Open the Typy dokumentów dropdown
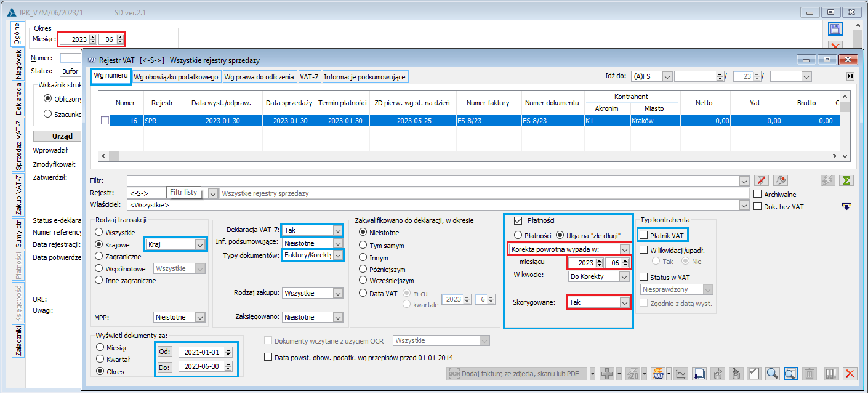Image resolution: width=868 pixels, height=394 pixels. coord(337,255)
